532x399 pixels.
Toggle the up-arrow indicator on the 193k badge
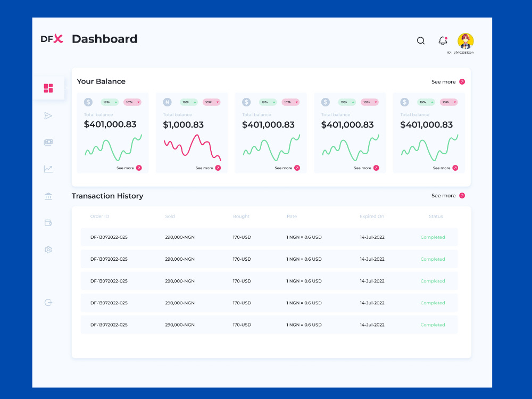click(116, 102)
